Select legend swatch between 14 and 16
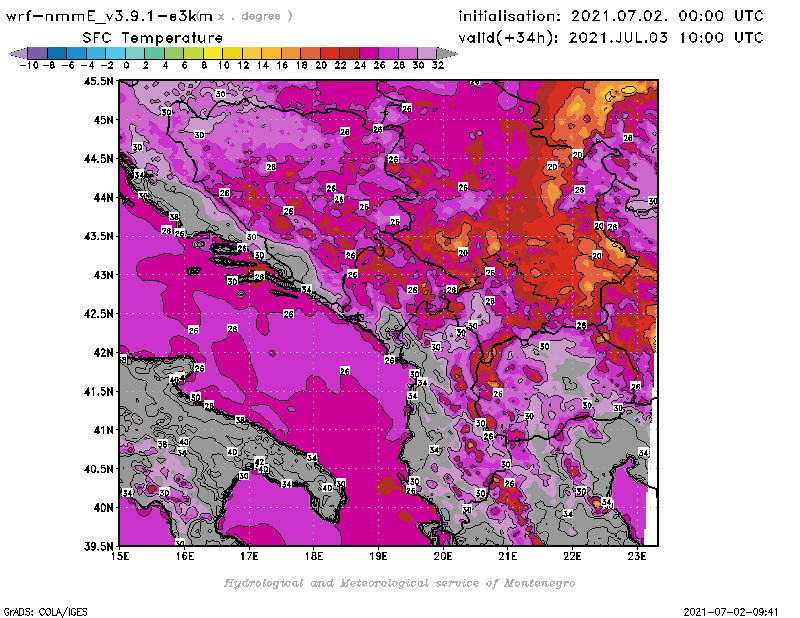 click(x=271, y=53)
